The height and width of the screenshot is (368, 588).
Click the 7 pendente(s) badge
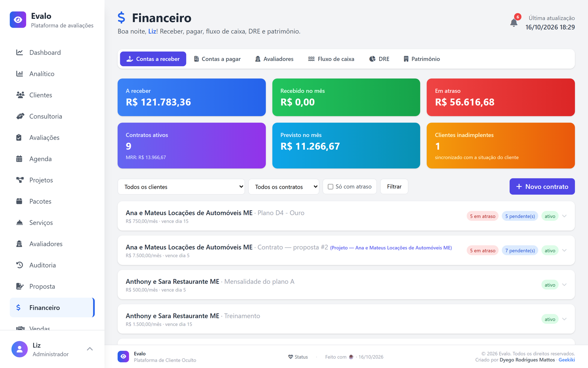520,251
